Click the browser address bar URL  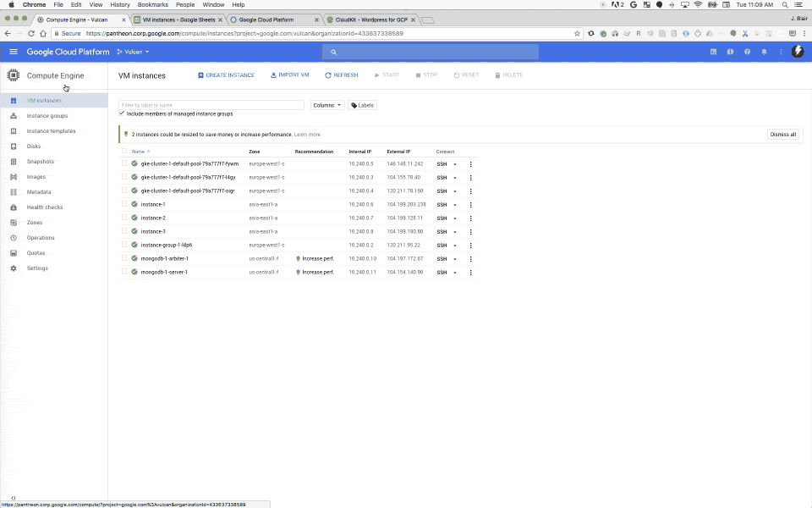click(x=244, y=33)
